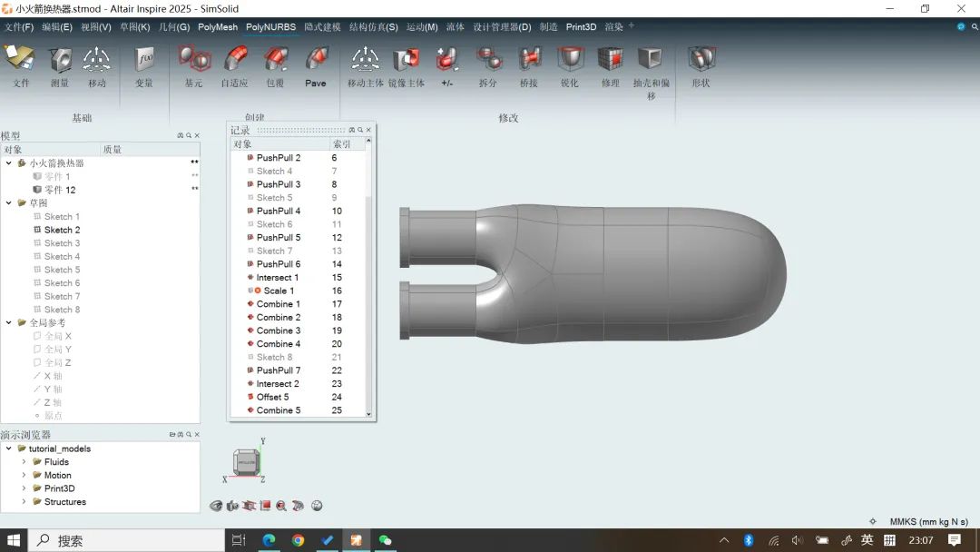This screenshot has width=980, height=552.
Task: Expand the Fluids folder in demo browser
Action: point(24,462)
